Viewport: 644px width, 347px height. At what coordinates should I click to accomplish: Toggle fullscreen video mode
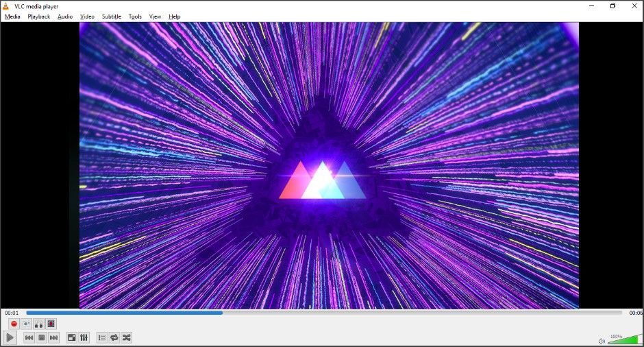click(71, 338)
